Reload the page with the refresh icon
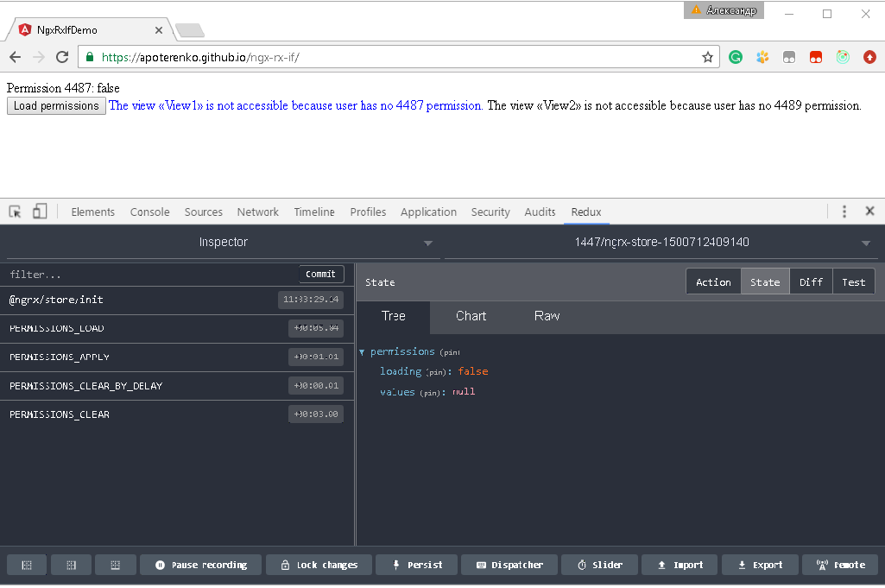Image resolution: width=885 pixels, height=588 pixels. pyautogui.click(x=62, y=57)
